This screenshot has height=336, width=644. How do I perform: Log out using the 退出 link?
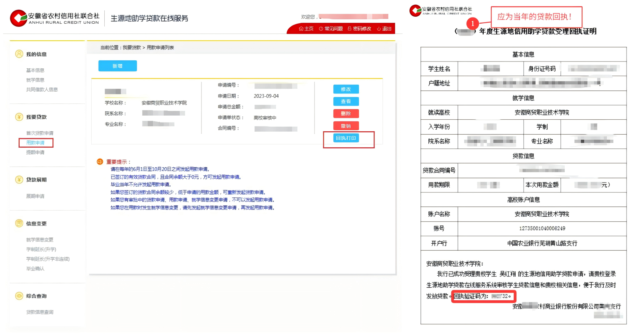pos(384,29)
